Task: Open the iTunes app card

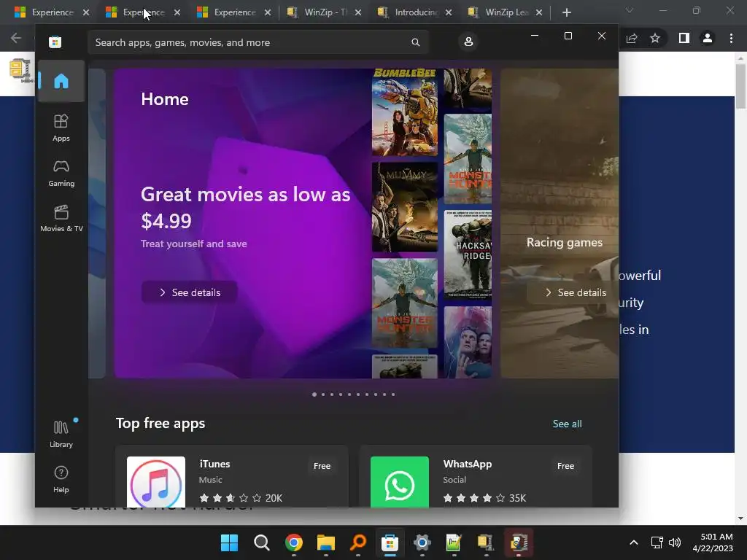Action: [x=231, y=477]
